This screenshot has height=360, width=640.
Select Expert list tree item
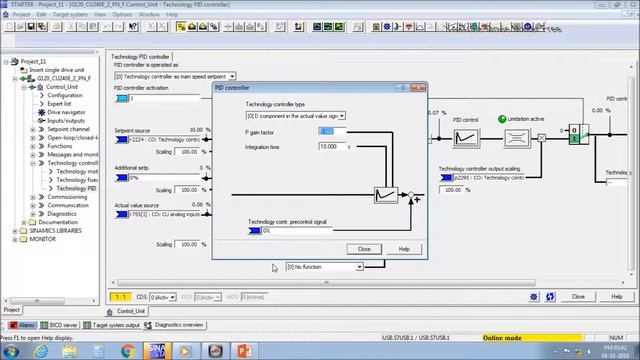coord(59,104)
